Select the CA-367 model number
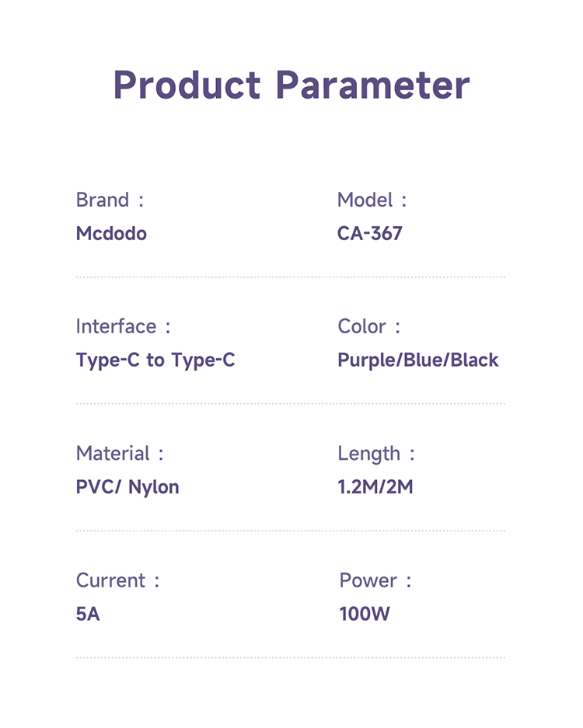This screenshot has width=583, height=728. pos(370,234)
